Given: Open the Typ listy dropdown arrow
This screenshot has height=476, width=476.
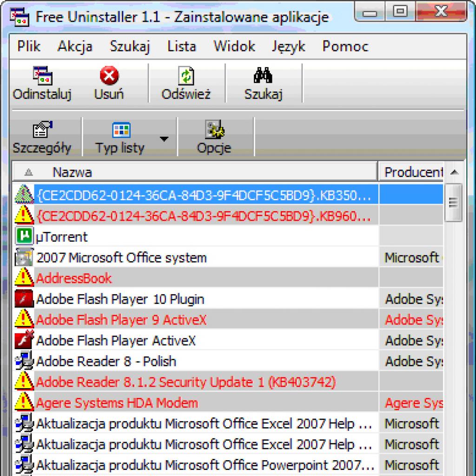Looking at the screenshot, I should click(164, 139).
